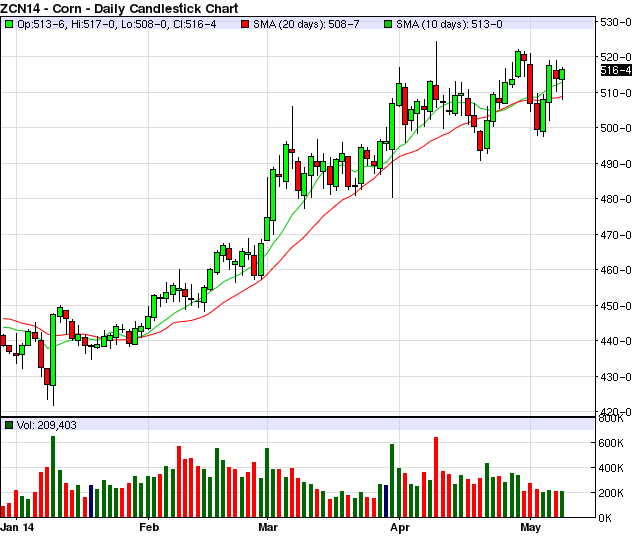Click the 'Vol: 209,403' label
This screenshot has width=640, height=536.
click(47, 425)
